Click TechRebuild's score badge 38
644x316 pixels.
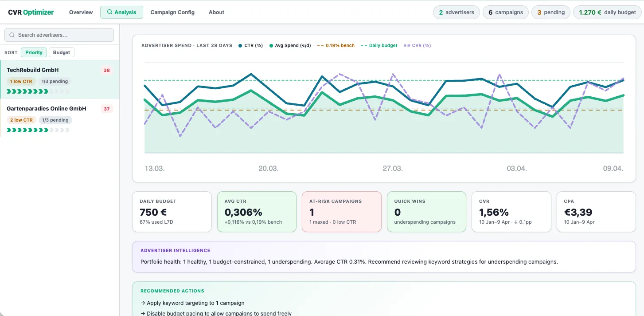point(107,70)
